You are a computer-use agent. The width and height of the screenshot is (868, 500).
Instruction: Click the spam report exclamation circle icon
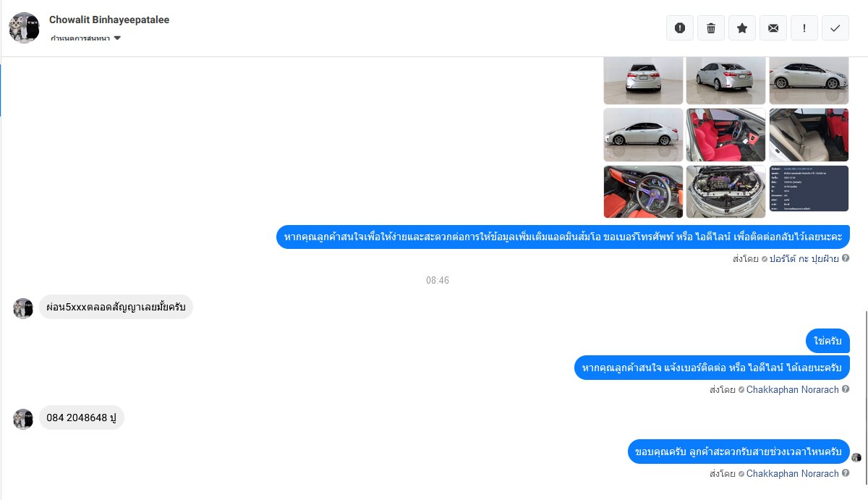tap(680, 28)
